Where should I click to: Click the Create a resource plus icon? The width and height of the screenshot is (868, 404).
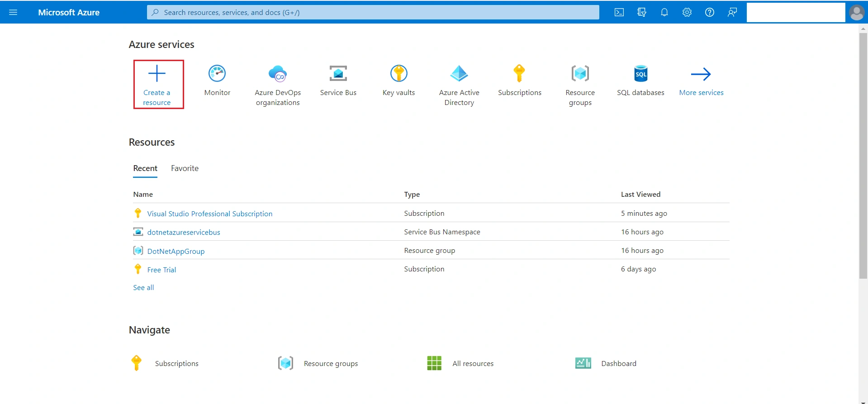point(157,73)
